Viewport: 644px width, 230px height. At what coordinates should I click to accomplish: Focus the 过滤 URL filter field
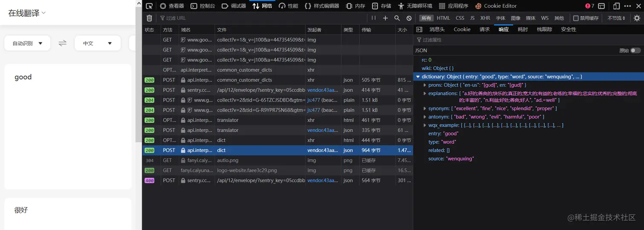[x=262, y=18]
